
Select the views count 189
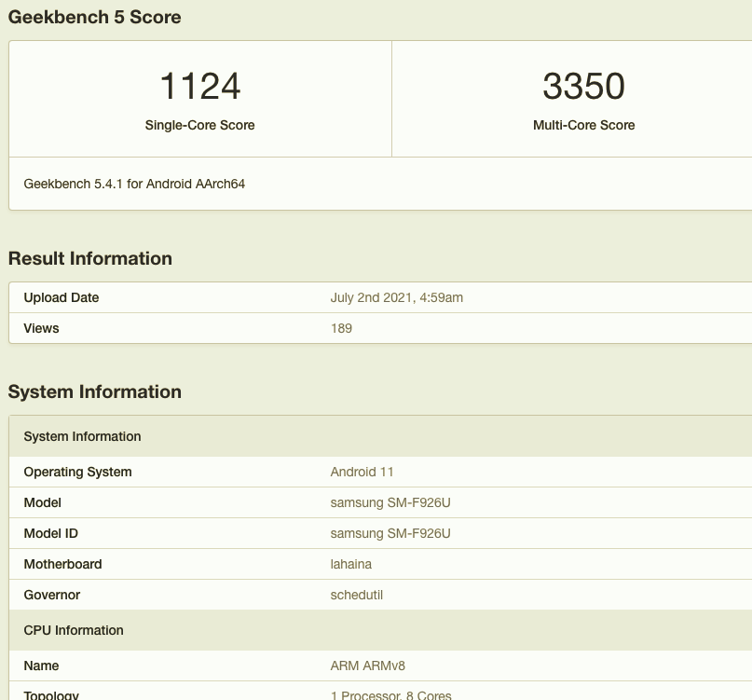click(x=341, y=329)
